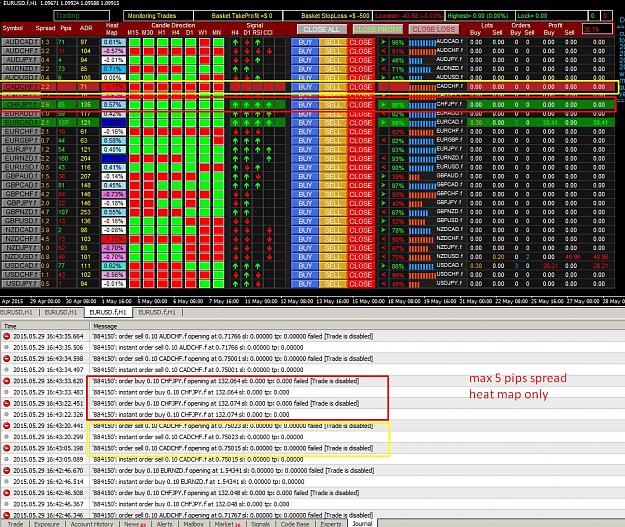Click the CLOSE LOSS button
This screenshot has width=625, height=527.
tap(434, 29)
